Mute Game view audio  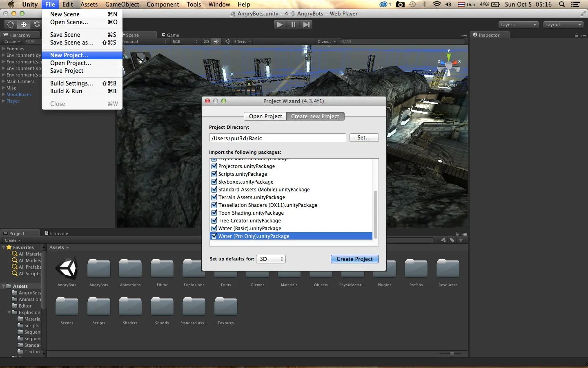(227, 41)
